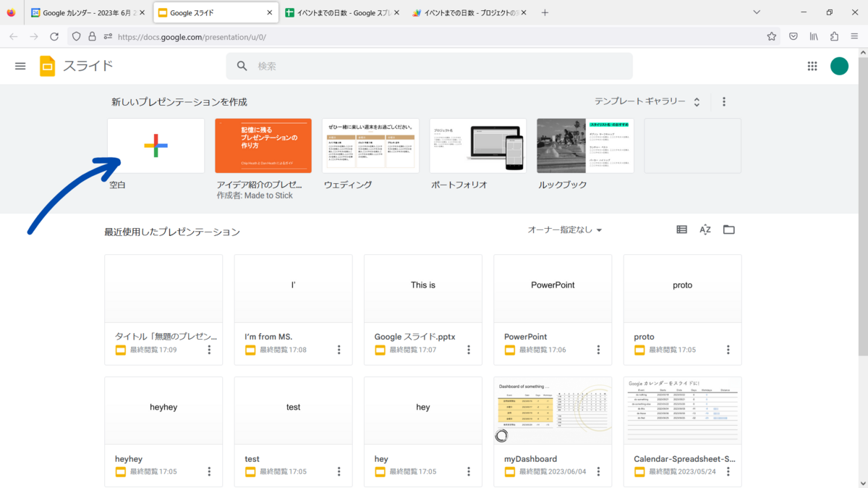868x488 pixels.
Task: Save page to Pocket icon
Action: pyautogui.click(x=793, y=36)
